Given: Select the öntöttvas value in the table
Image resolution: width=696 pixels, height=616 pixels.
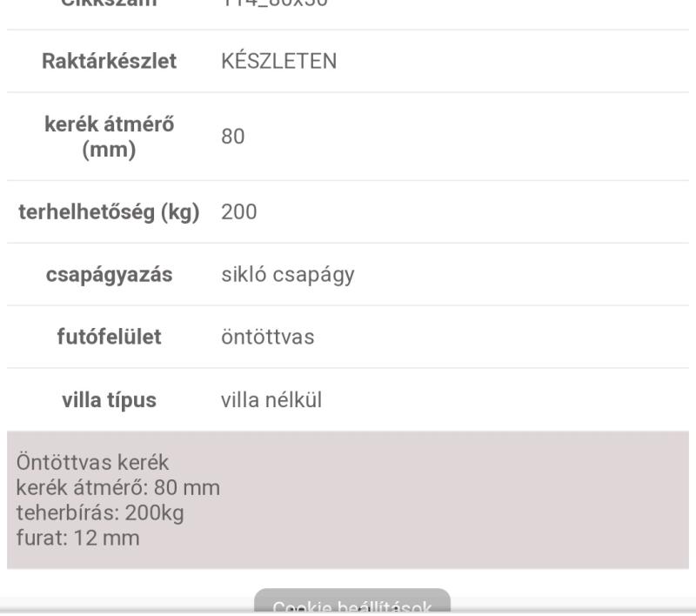Looking at the screenshot, I should coord(268,337).
